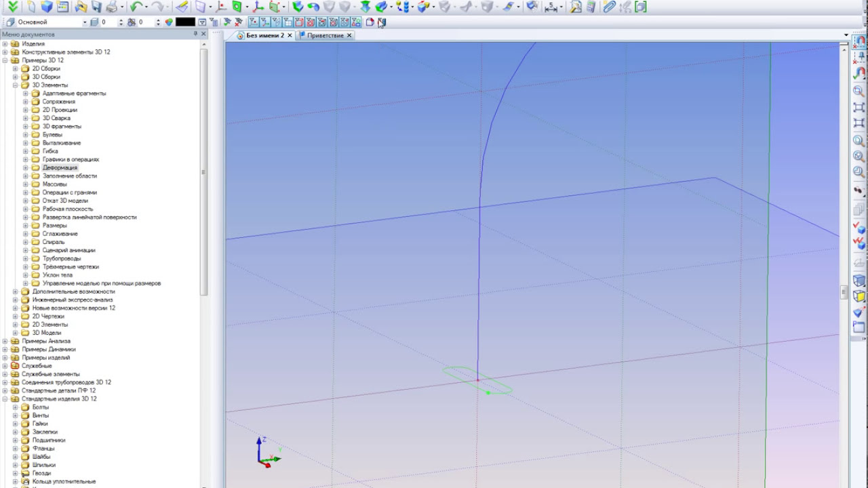Click the rotation operation icon
Viewport: 868px width, 488px height.
313,7
